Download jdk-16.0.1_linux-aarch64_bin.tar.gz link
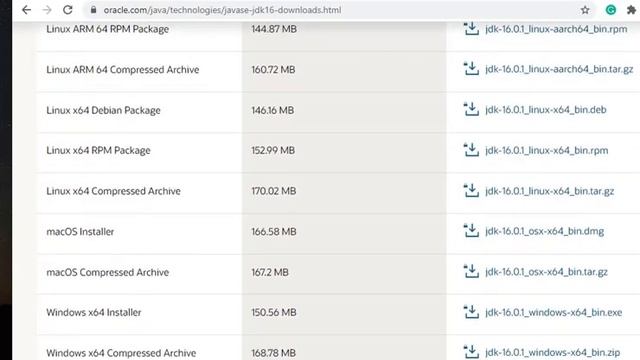 [559, 69]
